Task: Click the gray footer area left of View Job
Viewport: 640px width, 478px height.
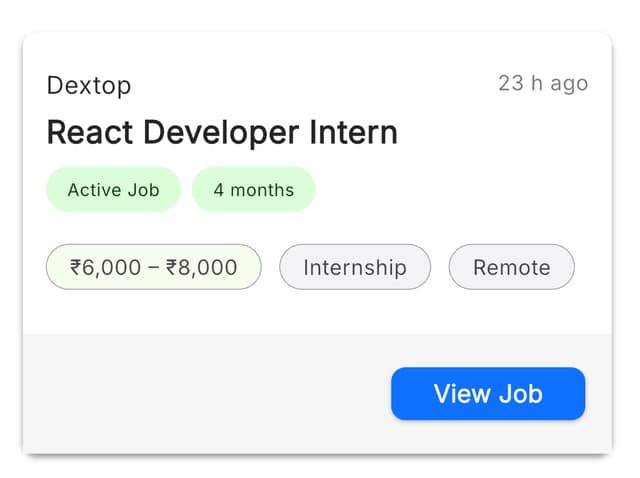Action: (x=200, y=393)
